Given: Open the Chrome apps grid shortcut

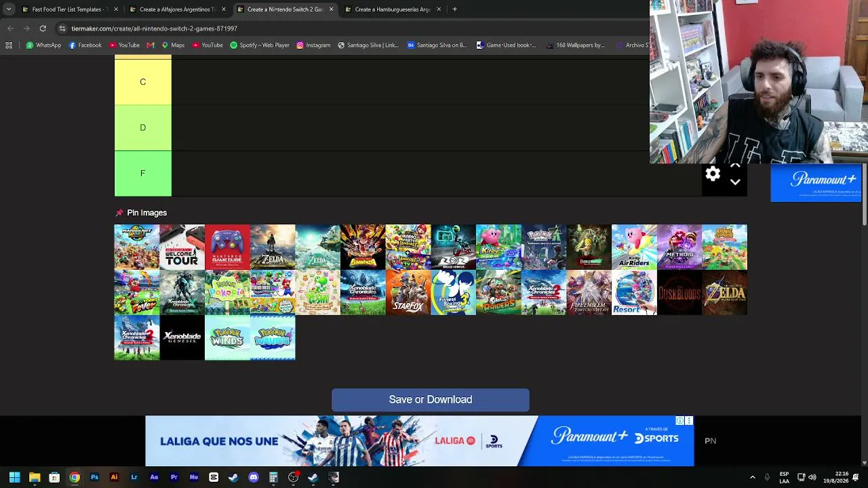Looking at the screenshot, I should click(x=9, y=45).
